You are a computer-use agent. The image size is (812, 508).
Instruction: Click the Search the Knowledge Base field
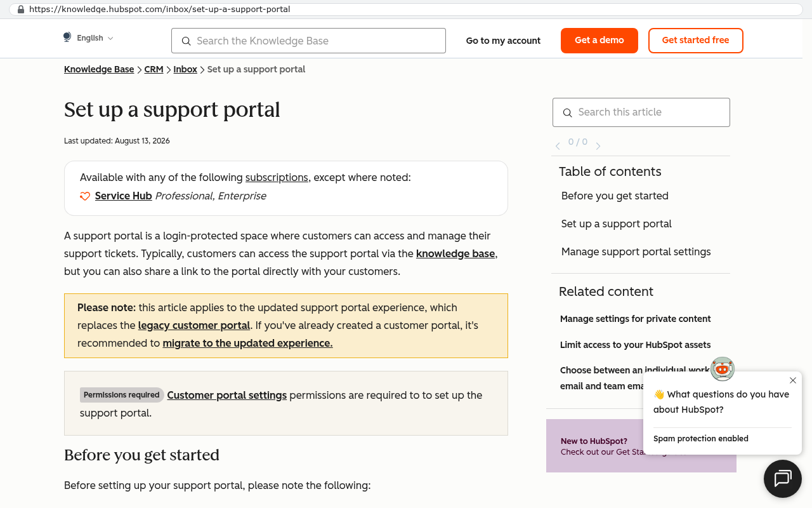pyautogui.click(x=308, y=41)
